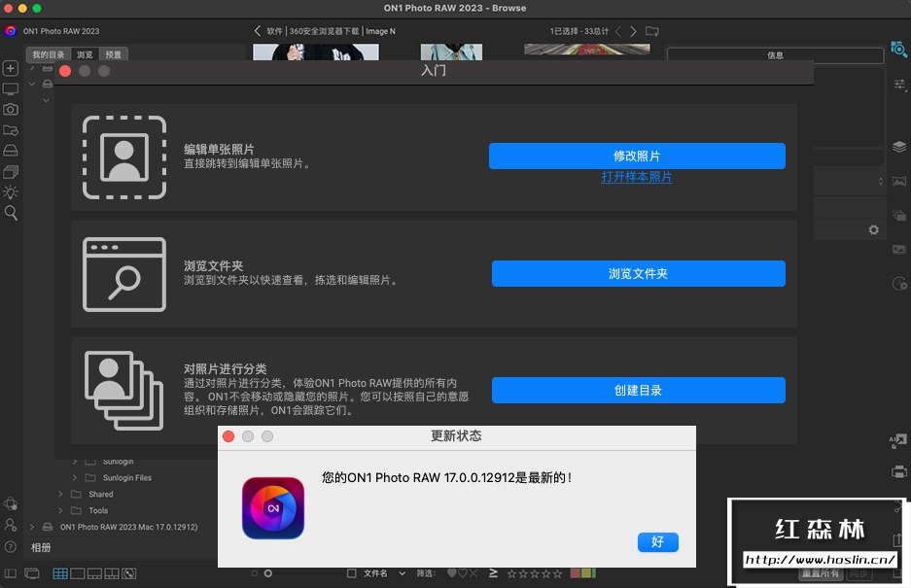Select the Tools folder row

(x=98, y=510)
